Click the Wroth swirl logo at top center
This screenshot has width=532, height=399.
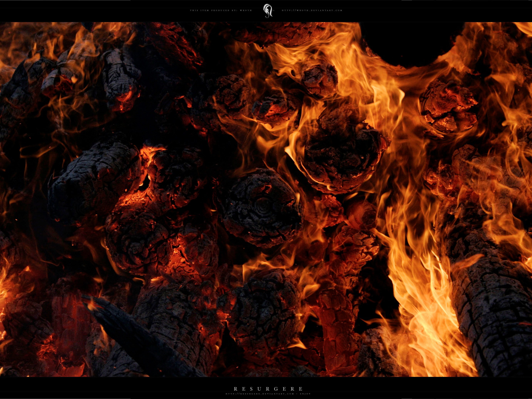click(x=268, y=11)
